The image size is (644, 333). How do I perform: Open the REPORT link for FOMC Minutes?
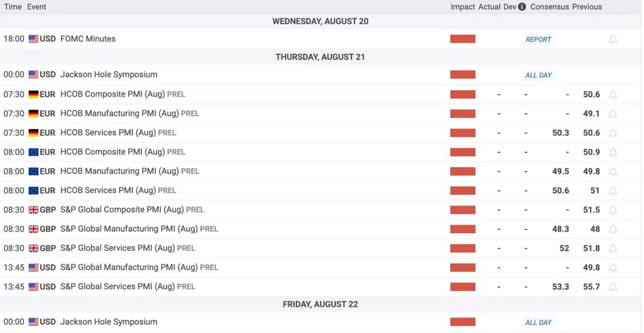click(538, 39)
